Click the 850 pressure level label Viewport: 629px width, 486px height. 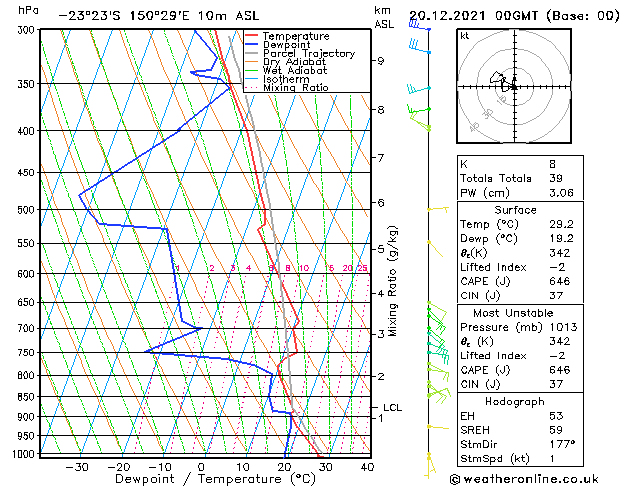[28, 397]
